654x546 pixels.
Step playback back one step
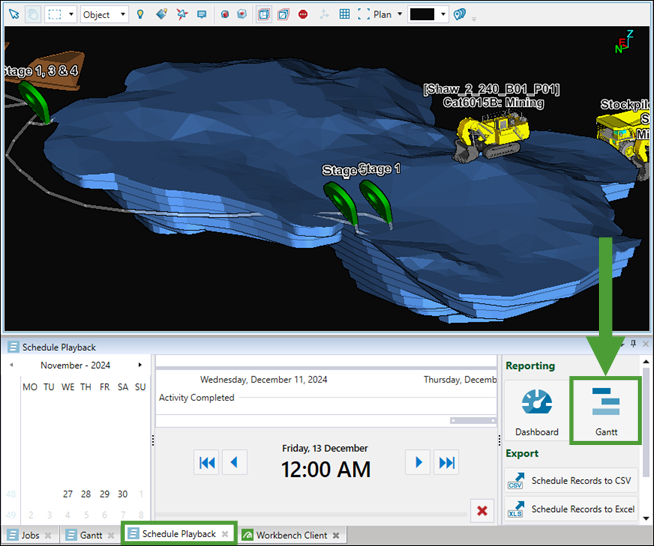[x=234, y=462]
